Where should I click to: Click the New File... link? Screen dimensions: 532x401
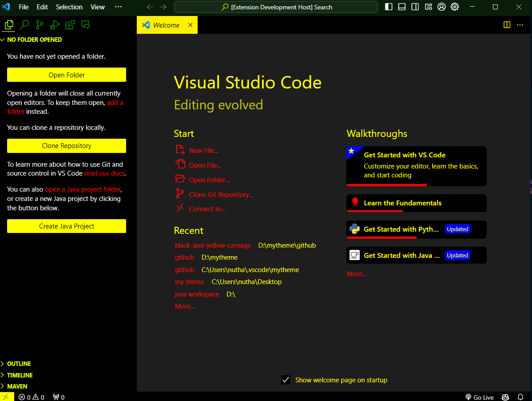coord(203,150)
